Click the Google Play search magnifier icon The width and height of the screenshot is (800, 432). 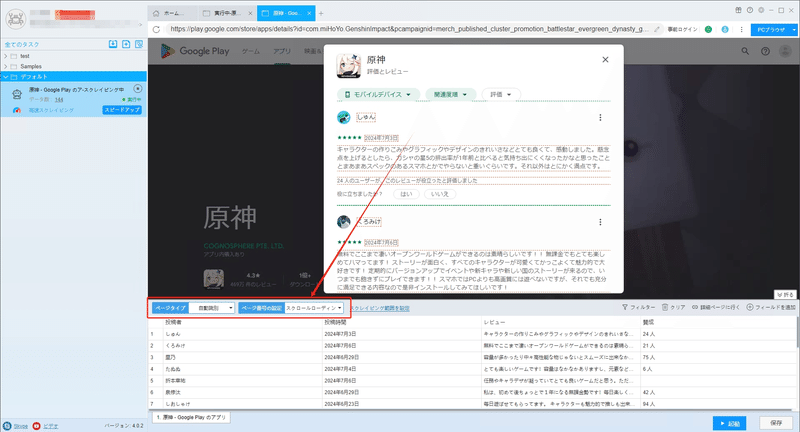coord(745,51)
